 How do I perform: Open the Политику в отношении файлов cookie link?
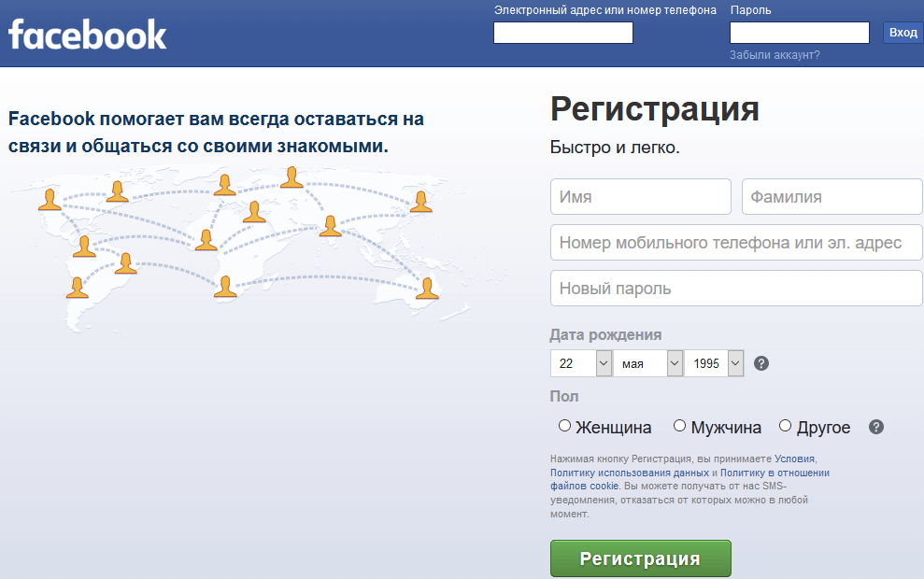pos(690,479)
